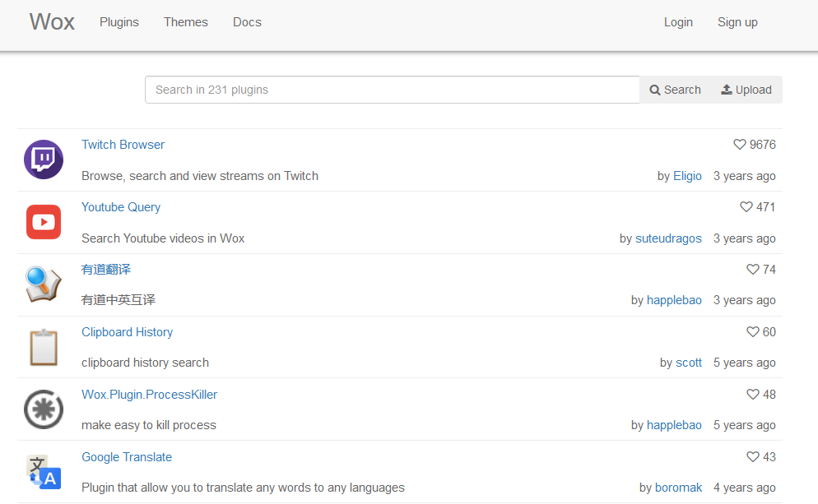This screenshot has height=504, width=818.
Task: Like Clipboard History using the heart icon
Action: pyautogui.click(x=751, y=331)
